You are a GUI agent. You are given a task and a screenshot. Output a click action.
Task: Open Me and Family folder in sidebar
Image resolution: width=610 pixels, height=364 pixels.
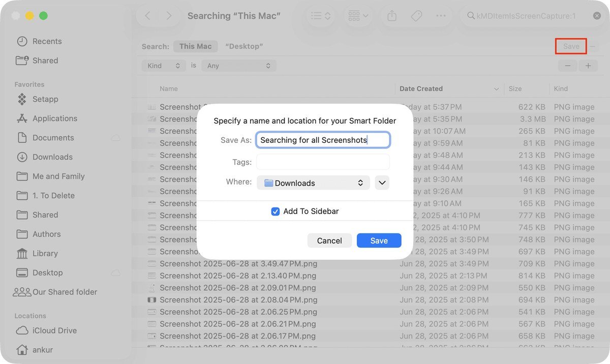click(x=58, y=176)
